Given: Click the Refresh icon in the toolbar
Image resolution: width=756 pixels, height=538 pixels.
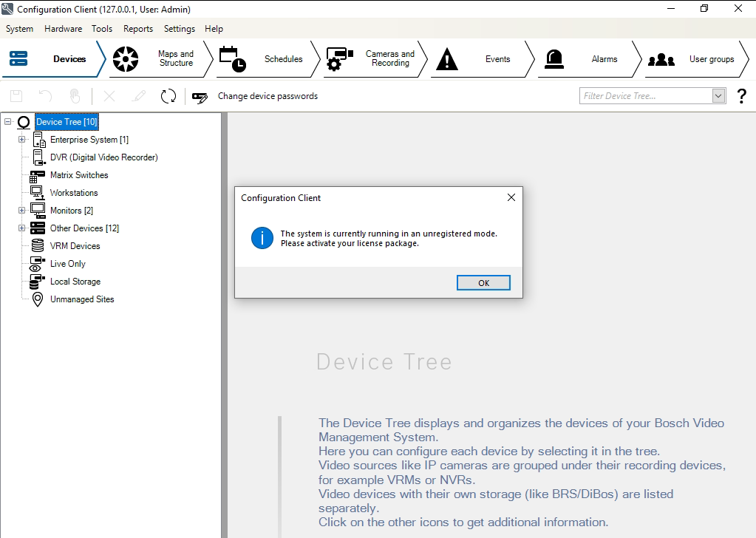Looking at the screenshot, I should 168,96.
